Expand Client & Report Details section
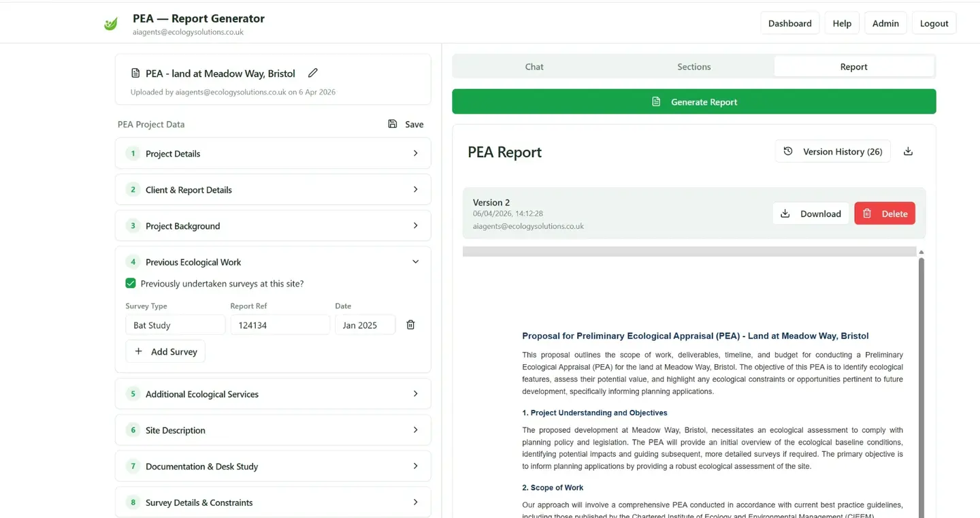The image size is (980, 518). pos(273,189)
